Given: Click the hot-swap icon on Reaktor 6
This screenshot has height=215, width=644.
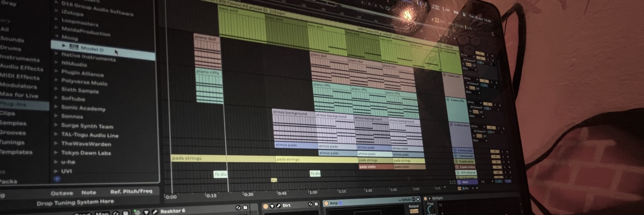Looking at the screenshot, I should [x=238, y=208].
